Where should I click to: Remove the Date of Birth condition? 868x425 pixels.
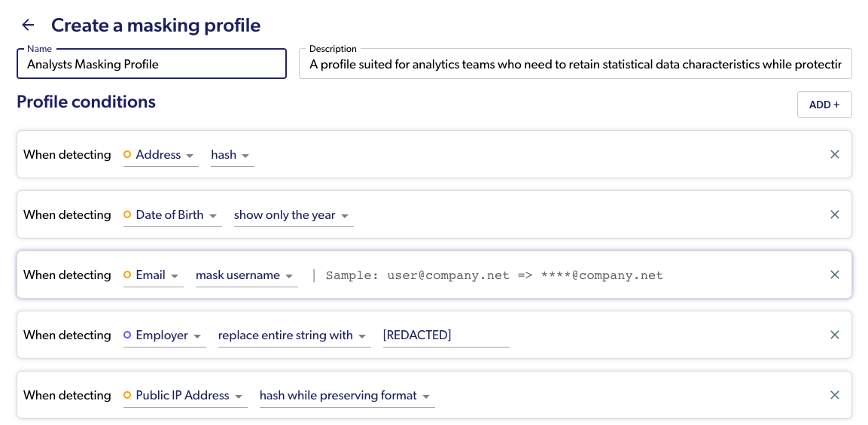834,214
